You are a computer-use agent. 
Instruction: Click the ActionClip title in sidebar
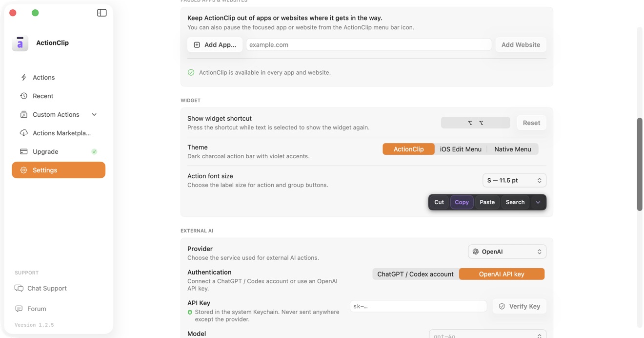tap(52, 43)
